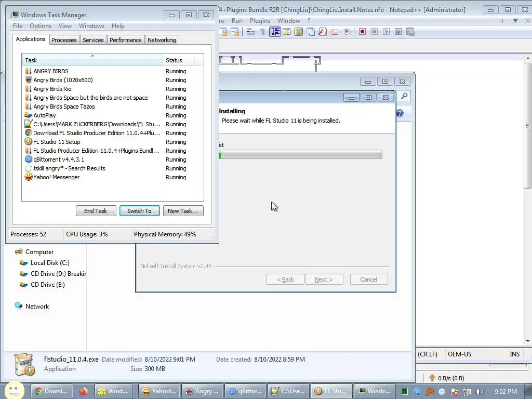The height and width of the screenshot is (399, 532).
Task: Click Task column header to sort
Action: [x=92, y=60]
